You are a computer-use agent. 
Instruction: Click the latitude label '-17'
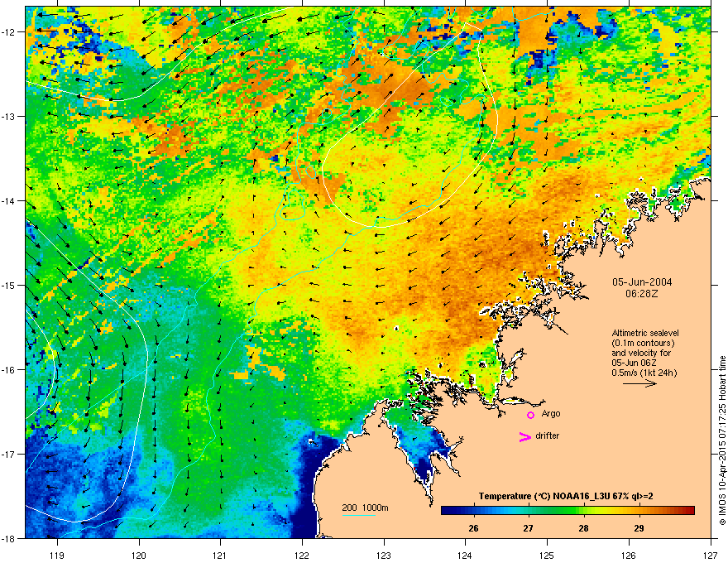9,455
